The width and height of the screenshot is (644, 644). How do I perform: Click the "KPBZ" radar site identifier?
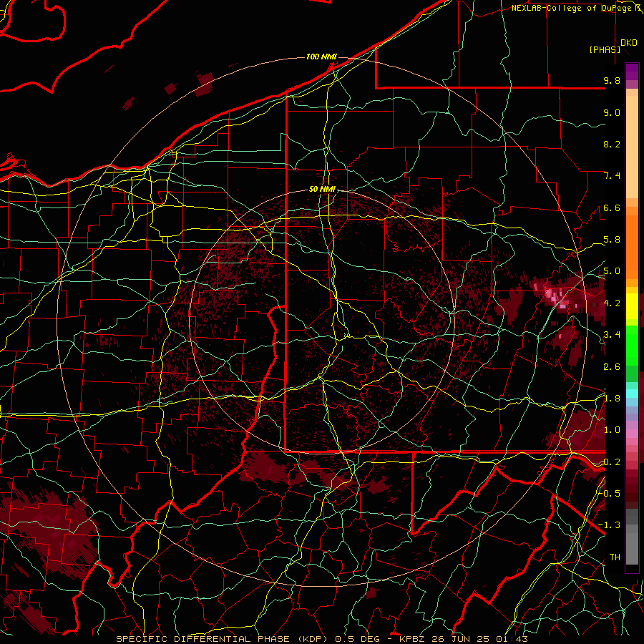(x=412, y=639)
